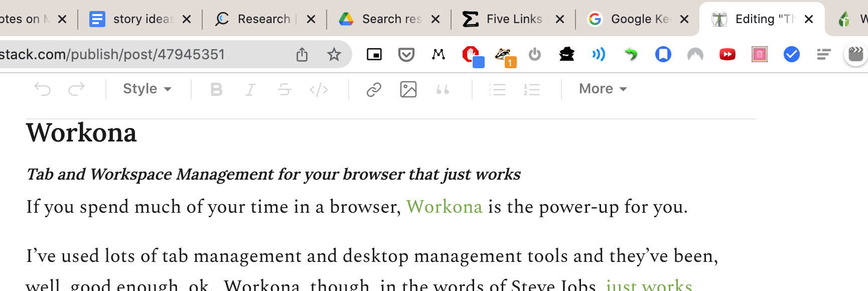Click the grey arch-shaped extension icon

[695, 54]
